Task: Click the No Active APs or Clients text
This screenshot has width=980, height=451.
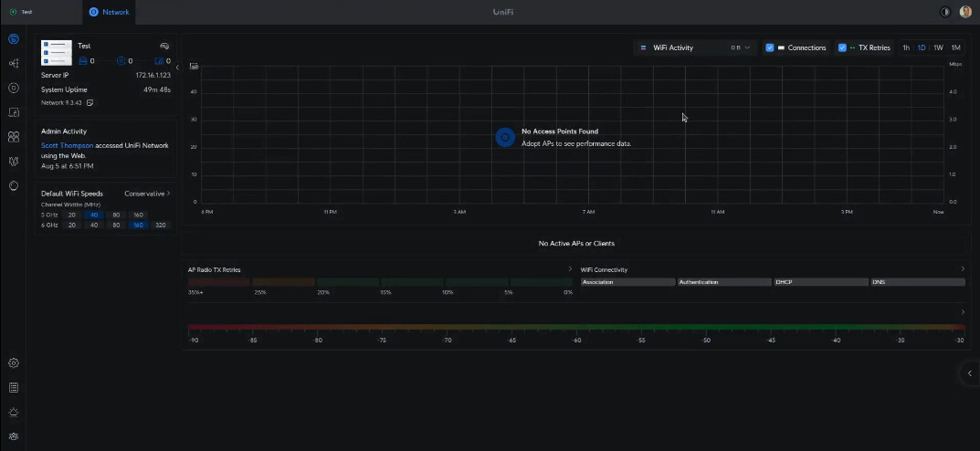Action: point(576,243)
